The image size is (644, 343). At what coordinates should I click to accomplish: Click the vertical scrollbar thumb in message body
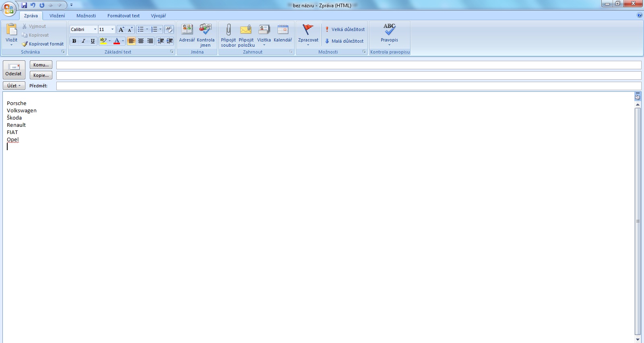[x=638, y=221]
